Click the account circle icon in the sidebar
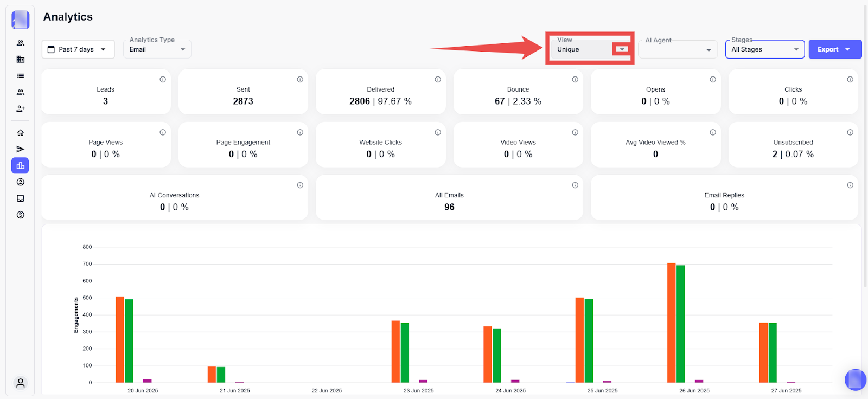 click(x=21, y=182)
